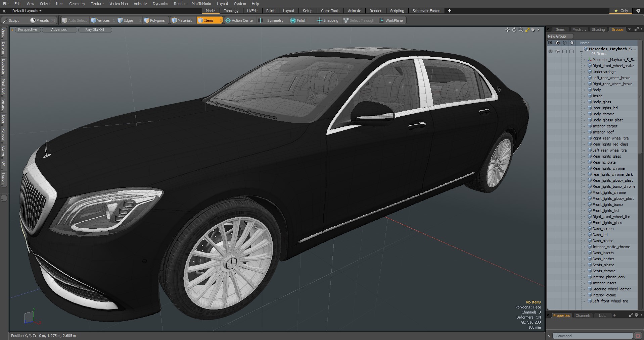Open the layout settings gear at top right
Viewport: 644px width, 340px height.
[x=638, y=11]
